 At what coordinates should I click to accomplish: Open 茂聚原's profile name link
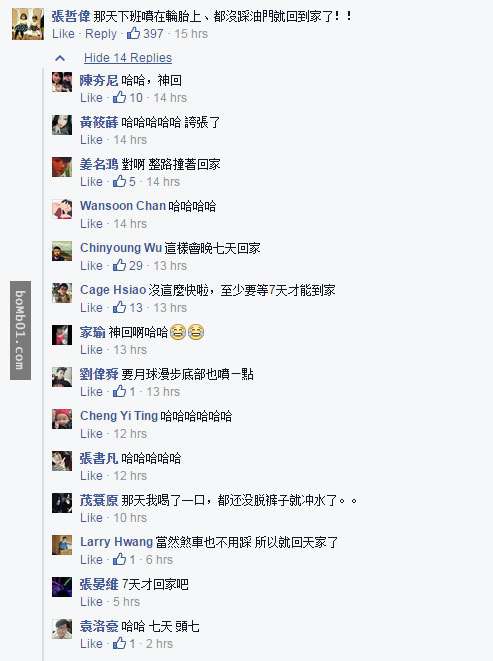[99, 500]
